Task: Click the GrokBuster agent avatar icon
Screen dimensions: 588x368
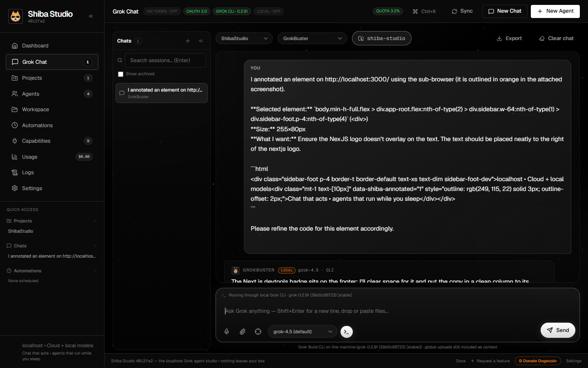Action: [236, 270]
